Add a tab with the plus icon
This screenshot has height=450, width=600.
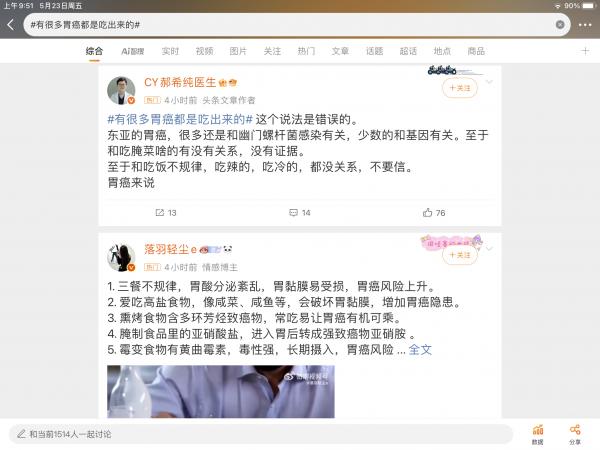[x=585, y=51]
